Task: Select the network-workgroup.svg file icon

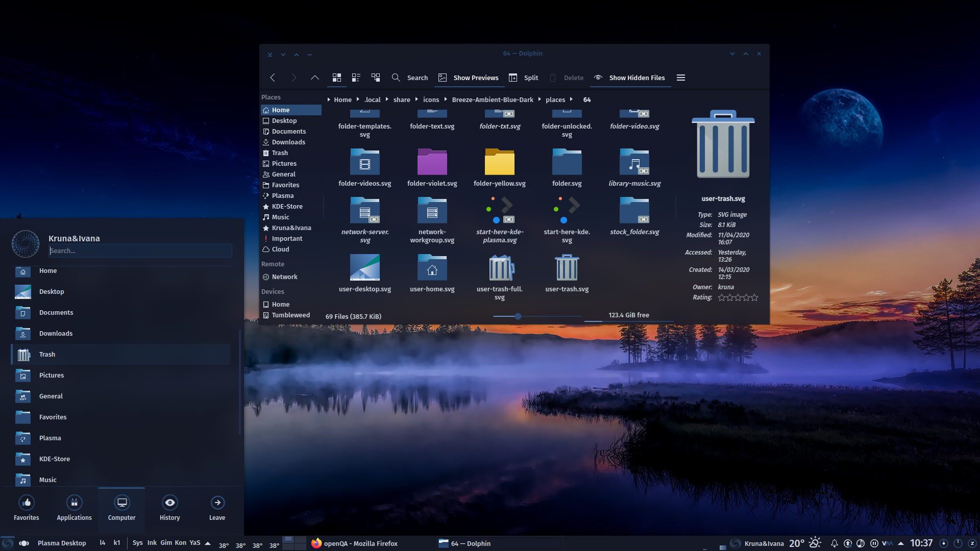Action: pos(432,210)
